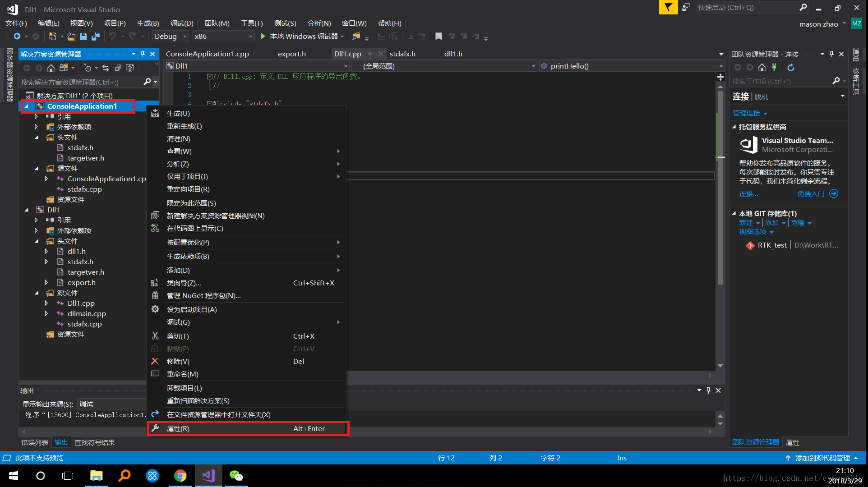The height and width of the screenshot is (487, 868).
Task: Click the notifications flag icon
Action: 668,8
